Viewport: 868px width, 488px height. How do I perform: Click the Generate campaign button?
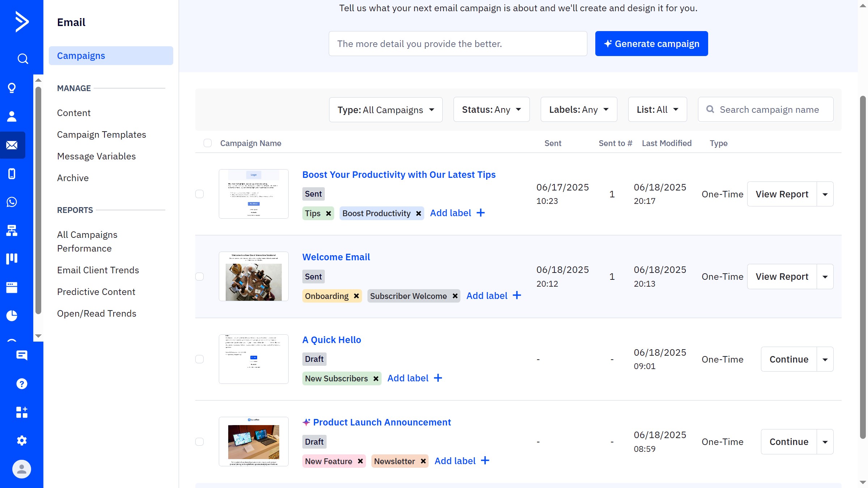(651, 44)
